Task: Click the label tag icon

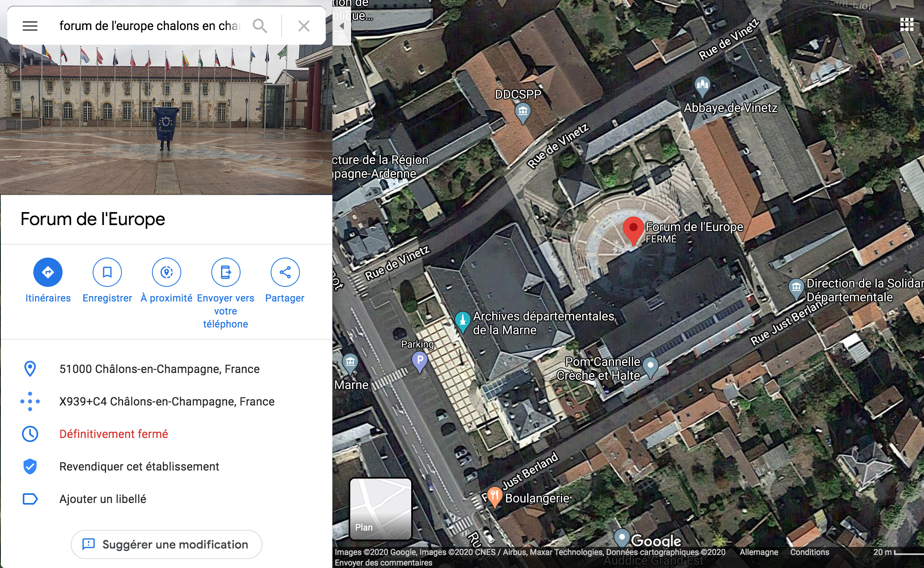Action: coord(30,499)
